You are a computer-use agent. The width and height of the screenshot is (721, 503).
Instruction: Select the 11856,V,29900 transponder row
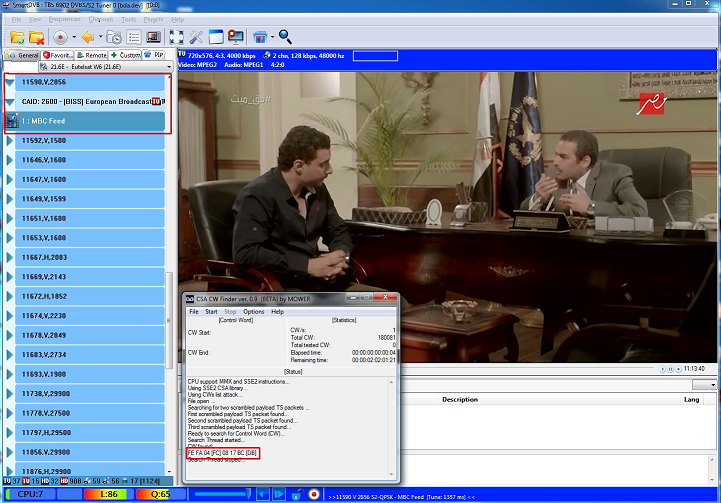[90, 452]
